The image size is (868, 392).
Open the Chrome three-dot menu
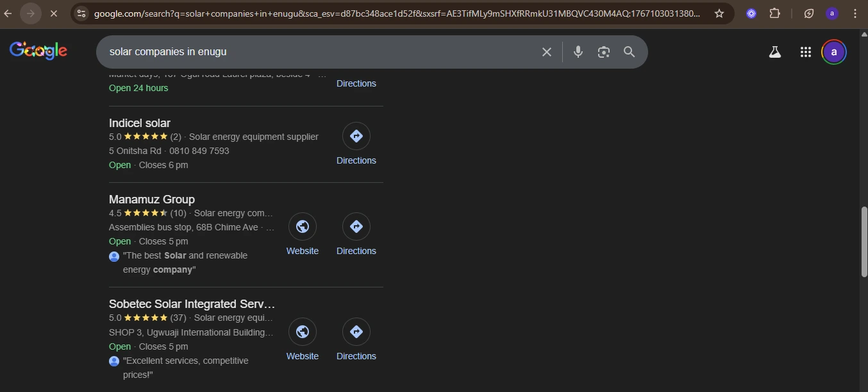point(855,13)
